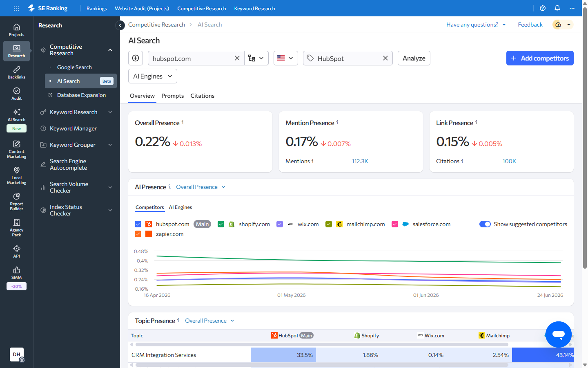This screenshot has height=368, width=588.
Task: Clear the HubSpot brand name field
Action: [385, 58]
